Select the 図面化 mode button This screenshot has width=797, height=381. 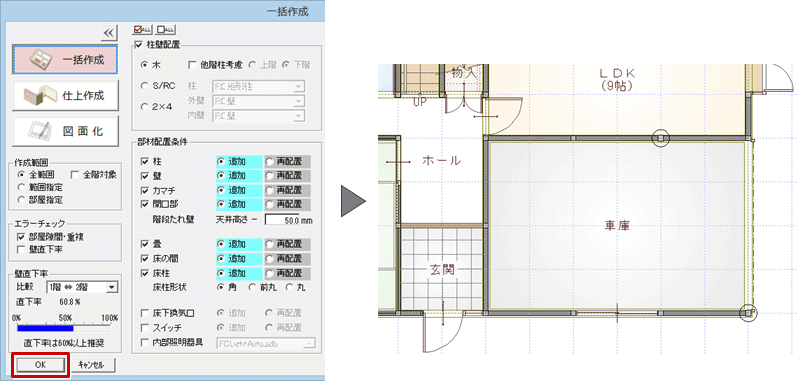(x=66, y=131)
